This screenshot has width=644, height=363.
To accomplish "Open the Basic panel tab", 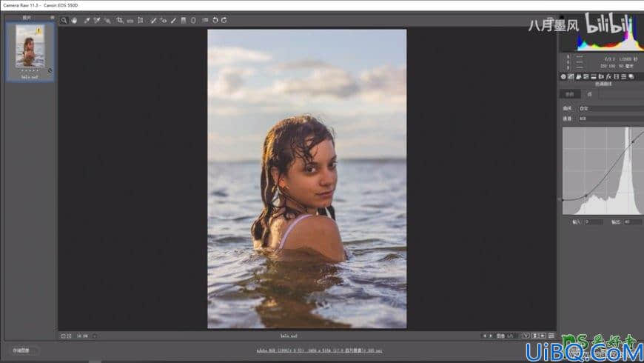I will click(563, 76).
